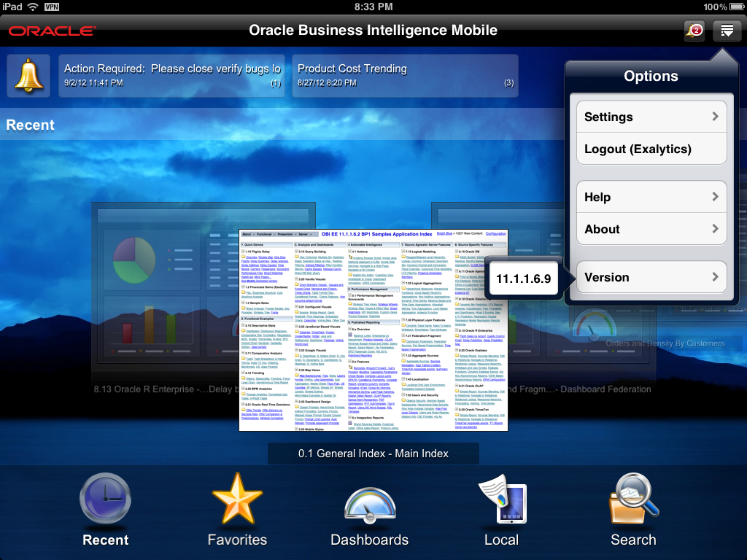Expand the Help option chevron
This screenshot has height=560, width=747.
(x=715, y=196)
